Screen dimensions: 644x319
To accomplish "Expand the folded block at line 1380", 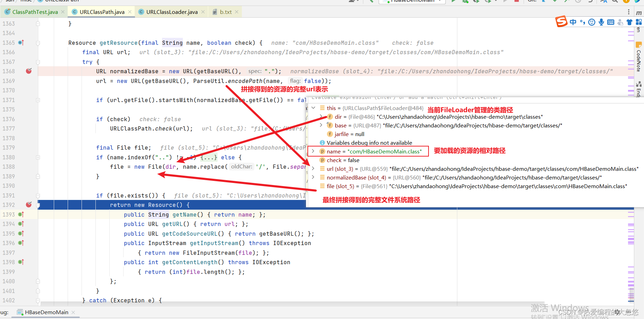I will click(x=38, y=157).
